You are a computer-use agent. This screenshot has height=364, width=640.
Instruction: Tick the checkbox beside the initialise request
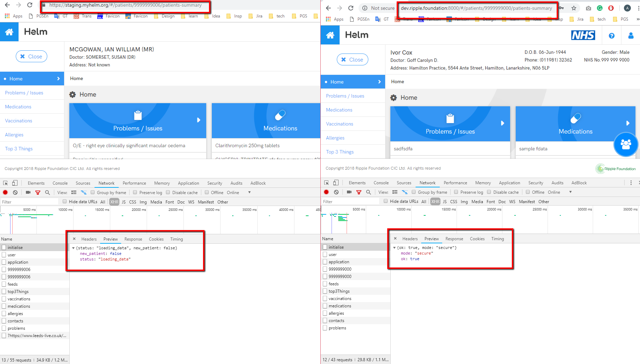(4, 247)
